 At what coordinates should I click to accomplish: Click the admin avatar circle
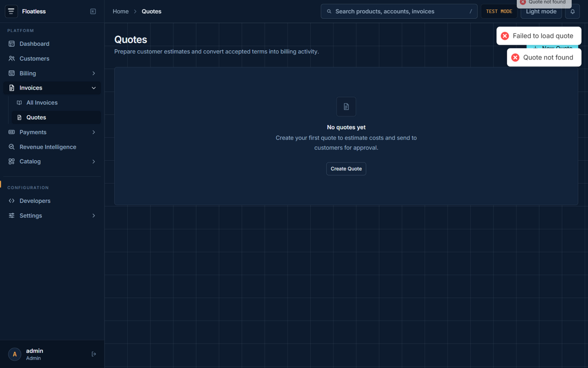[15, 354]
